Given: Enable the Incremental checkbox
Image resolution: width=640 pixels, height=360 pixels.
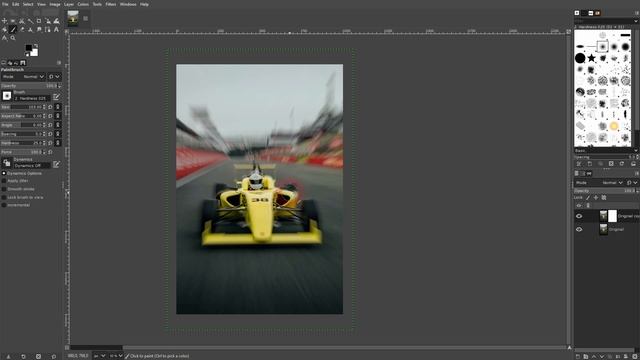Looking at the screenshot, I should (x=4, y=205).
